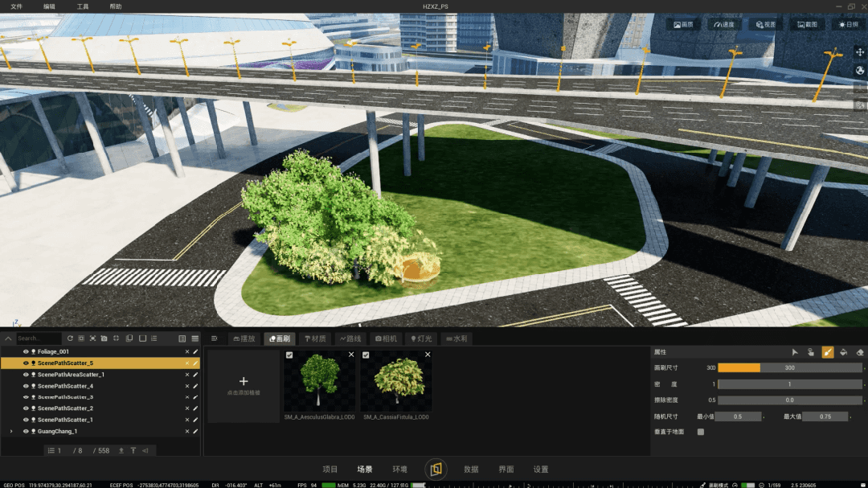This screenshot has width=868, height=488.
Task: Click the edit pencil for ScenePathScatter_1
Action: click(195, 420)
